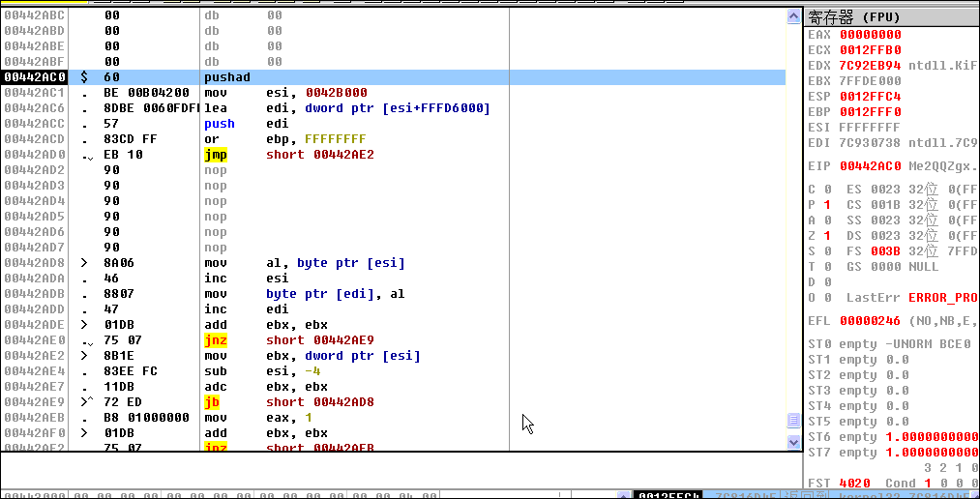This screenshot has height=499, width=980.
Task: Select the EIP register value 00442AC0
Action: coord(870,166)
